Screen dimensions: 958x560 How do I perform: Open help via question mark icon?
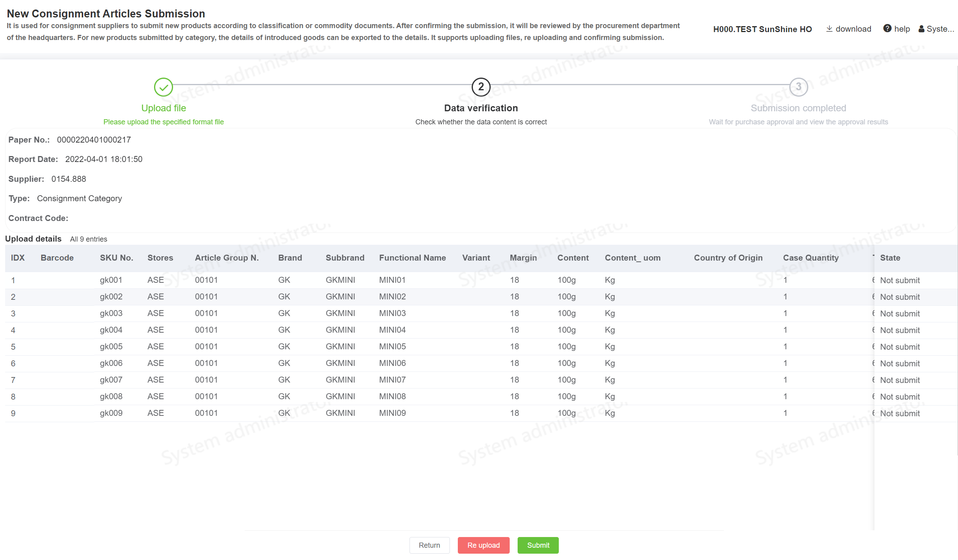[887, 29]
